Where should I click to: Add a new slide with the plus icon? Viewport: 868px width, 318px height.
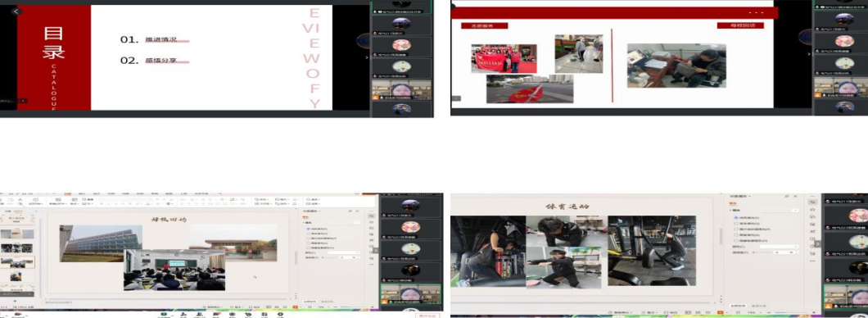point(15,300)
